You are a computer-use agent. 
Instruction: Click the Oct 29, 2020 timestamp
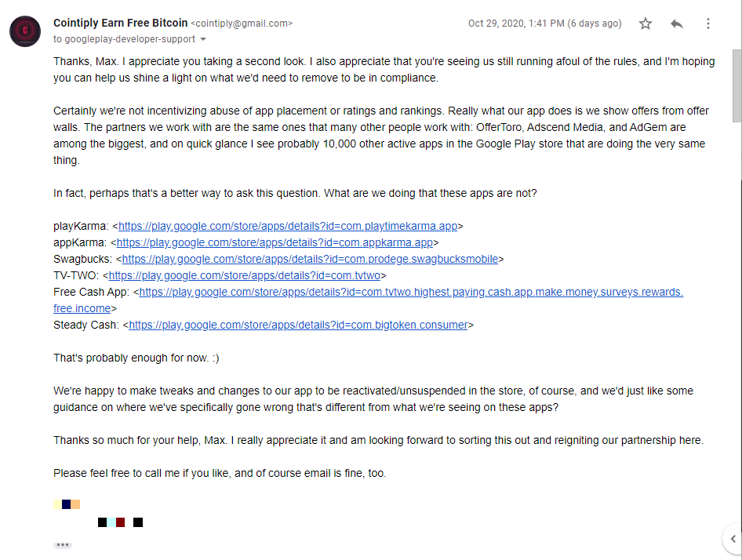[544, 24]
